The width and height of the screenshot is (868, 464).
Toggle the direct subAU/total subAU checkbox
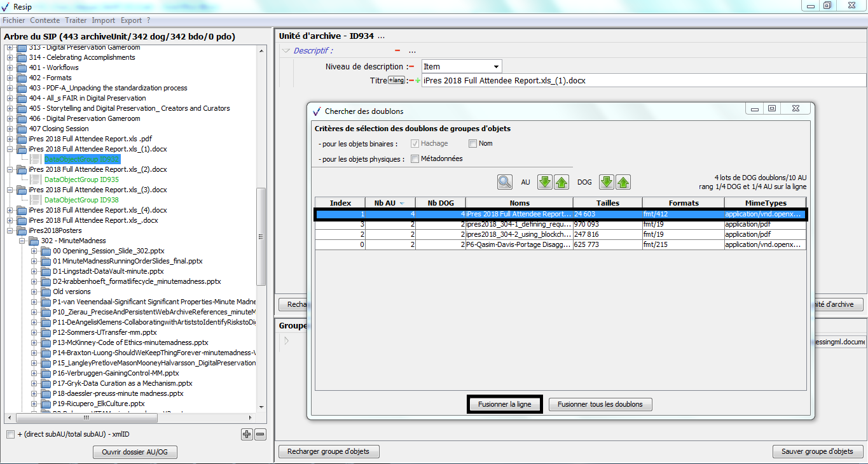[x=10, y=434]
